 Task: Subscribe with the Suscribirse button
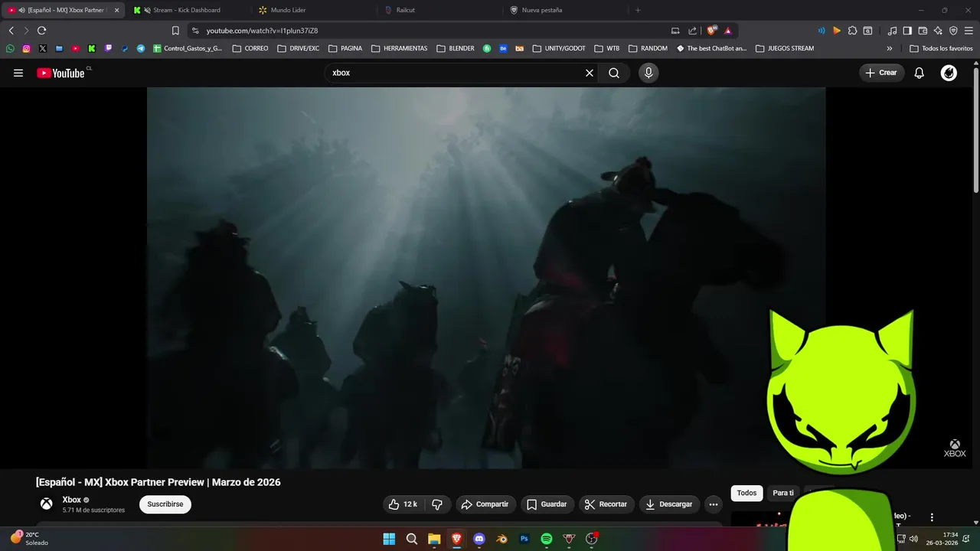165,504
